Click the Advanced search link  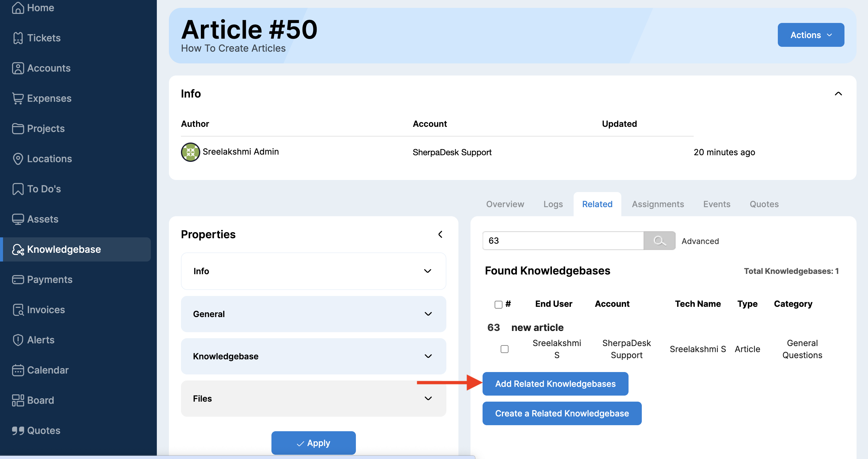tap(700, 241)
